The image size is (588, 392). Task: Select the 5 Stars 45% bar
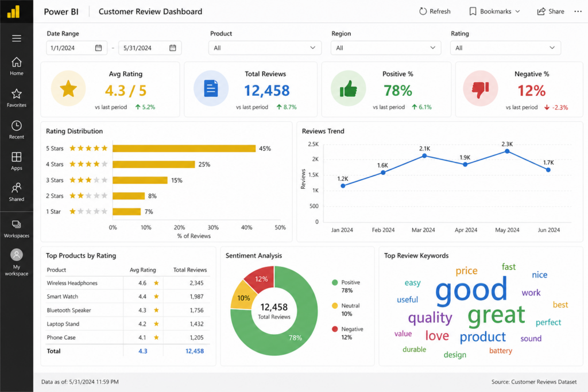(x=184, y=149)
